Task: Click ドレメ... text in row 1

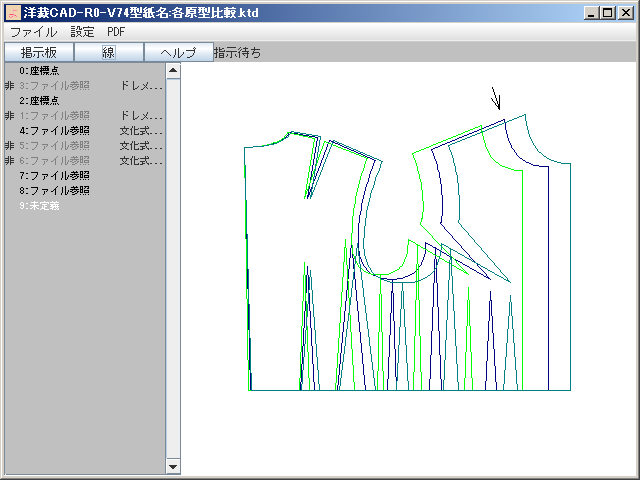Action: coord(141,116)
